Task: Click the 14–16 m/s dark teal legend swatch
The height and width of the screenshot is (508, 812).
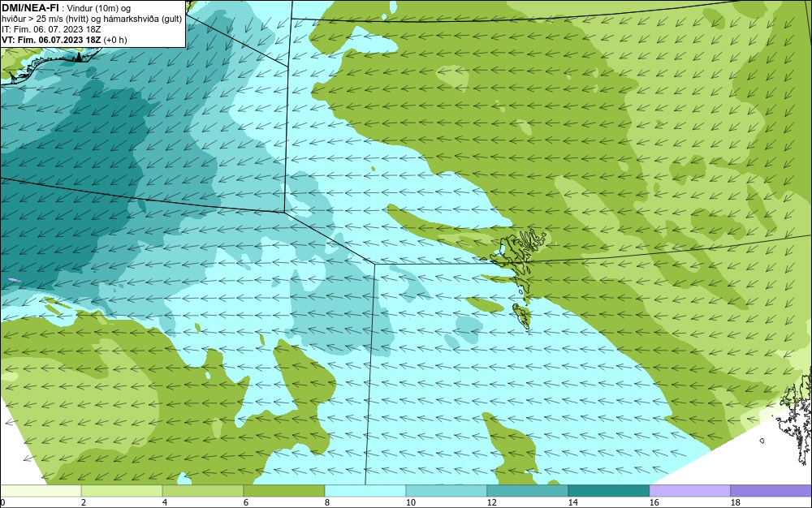Action: (x=608, y=491)
